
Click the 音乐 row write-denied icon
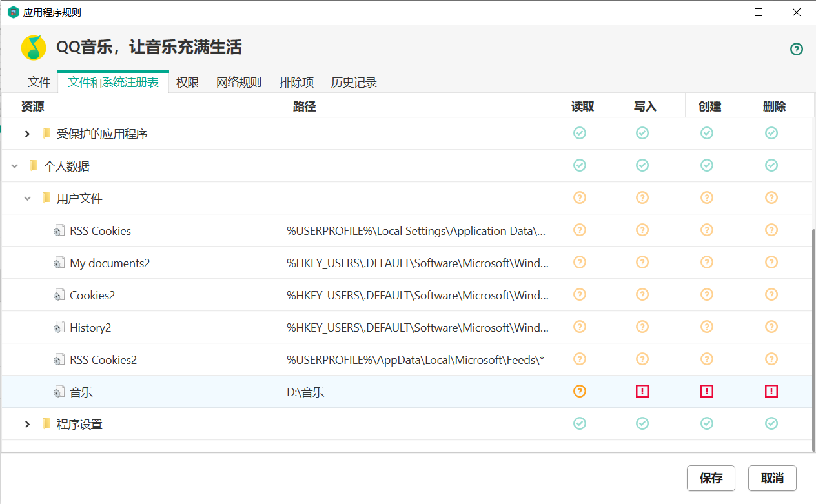tap(642, 391)
